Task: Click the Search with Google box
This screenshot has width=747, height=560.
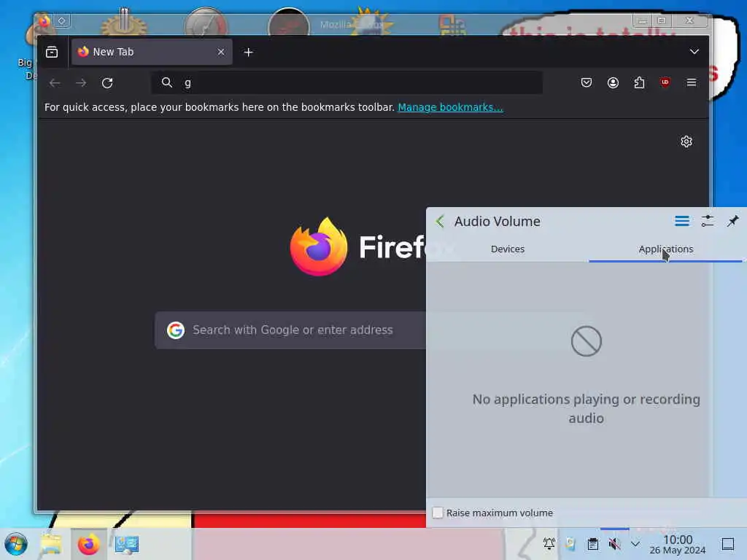Action: 290,330
